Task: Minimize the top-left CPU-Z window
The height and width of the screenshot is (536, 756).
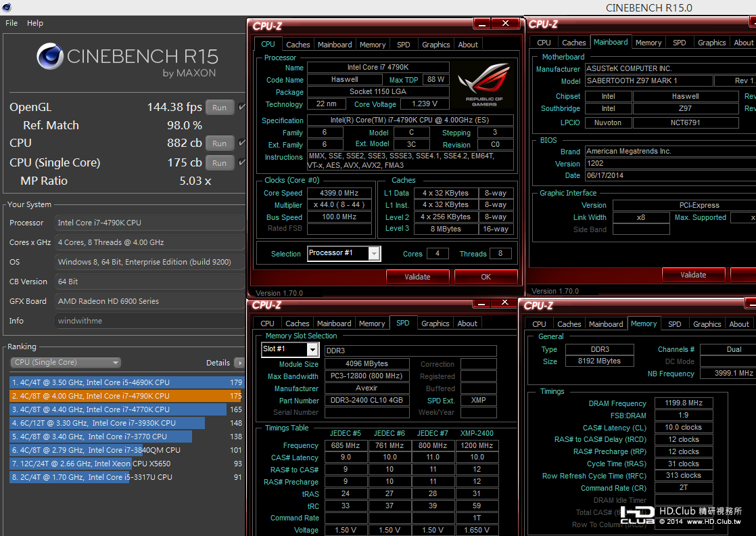Action: (481, 23)
